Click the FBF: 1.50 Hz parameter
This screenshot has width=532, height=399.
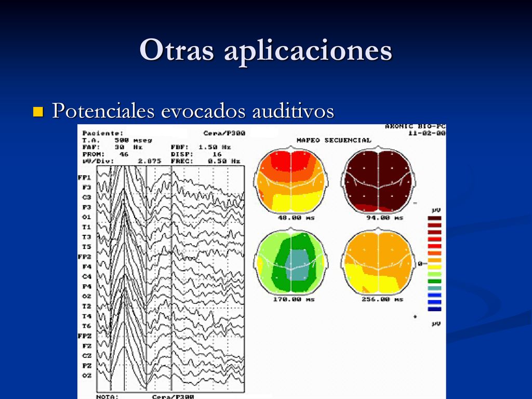[201, 147]
